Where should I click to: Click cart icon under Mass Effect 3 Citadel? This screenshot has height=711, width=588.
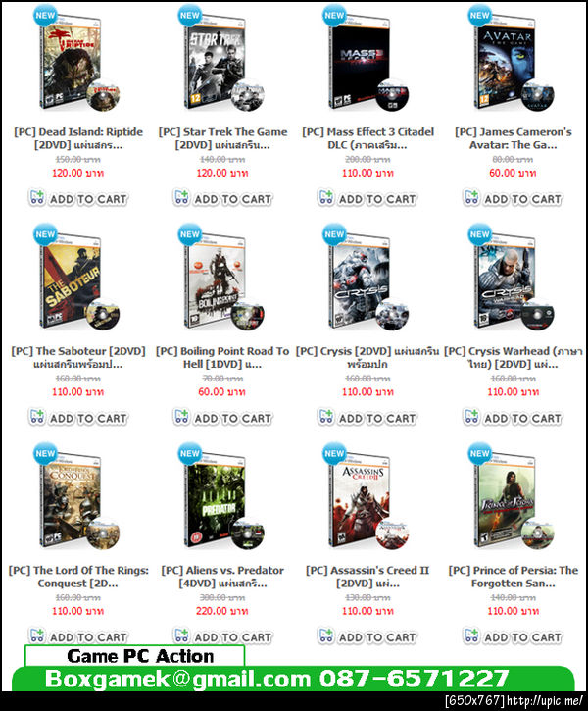tap(325, 198)
